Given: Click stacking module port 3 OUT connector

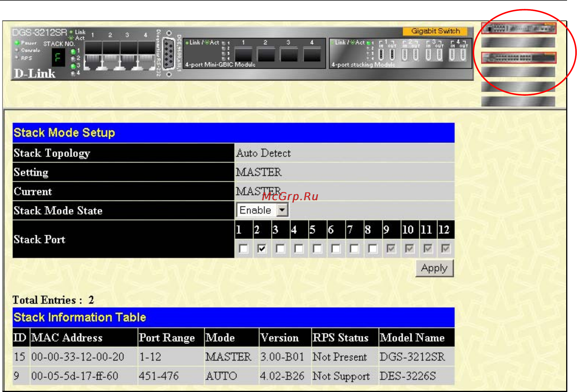Looking at the screenshot, I should tap(440, 54).
